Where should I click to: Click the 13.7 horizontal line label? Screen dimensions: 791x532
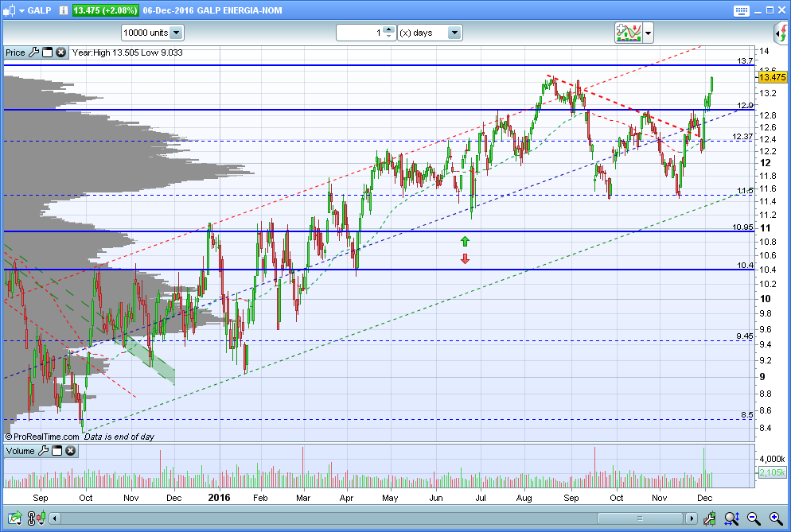click(x=745, y=61)
